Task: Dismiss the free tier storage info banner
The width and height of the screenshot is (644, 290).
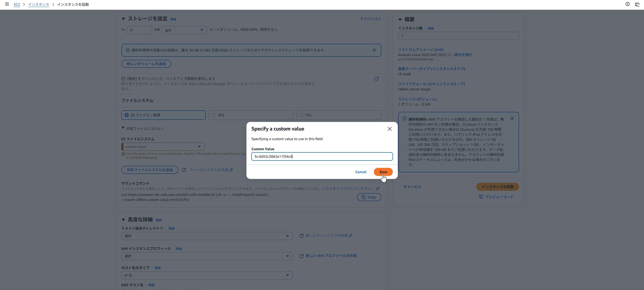Action: point(374,50)
